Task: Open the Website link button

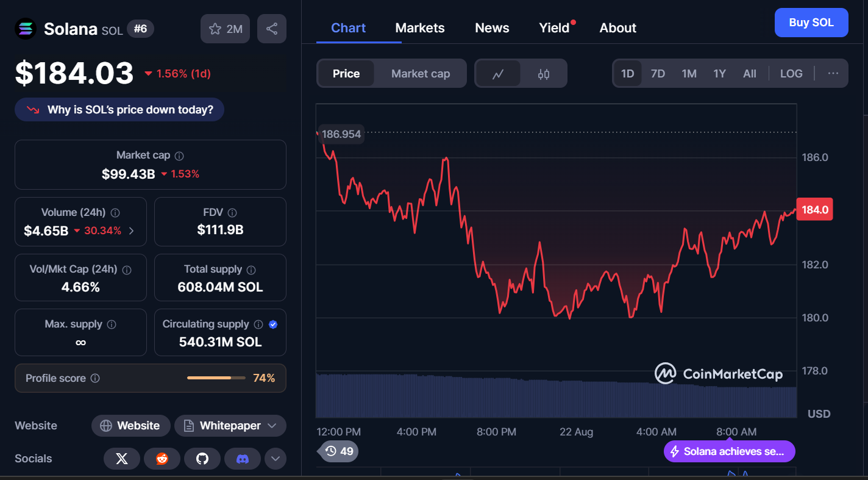Action: point(130,426)
